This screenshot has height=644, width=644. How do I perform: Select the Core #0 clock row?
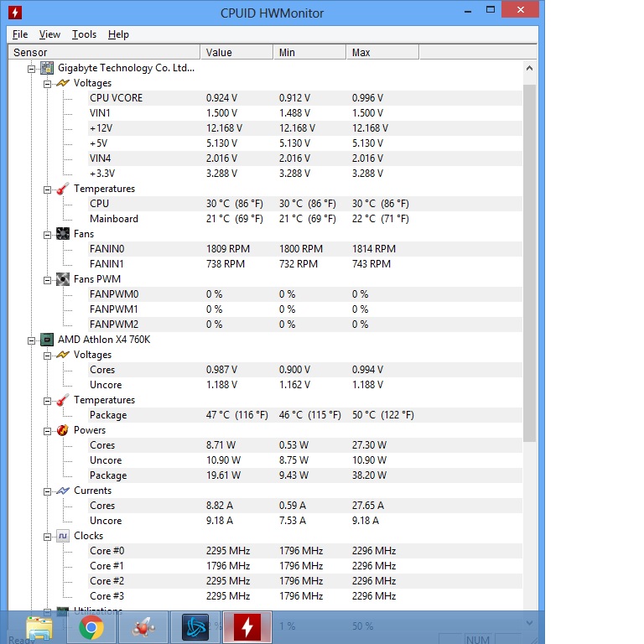[x=304, y=551]
